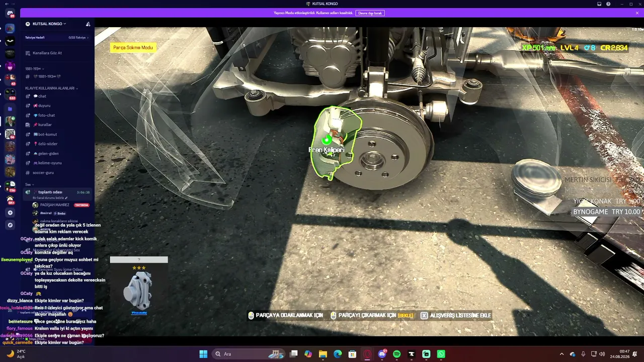The image size is (644, 362).
Task: Click the PARÇAYI ÇIKARMAK İÇİN prompt
Action: [372, 315]
